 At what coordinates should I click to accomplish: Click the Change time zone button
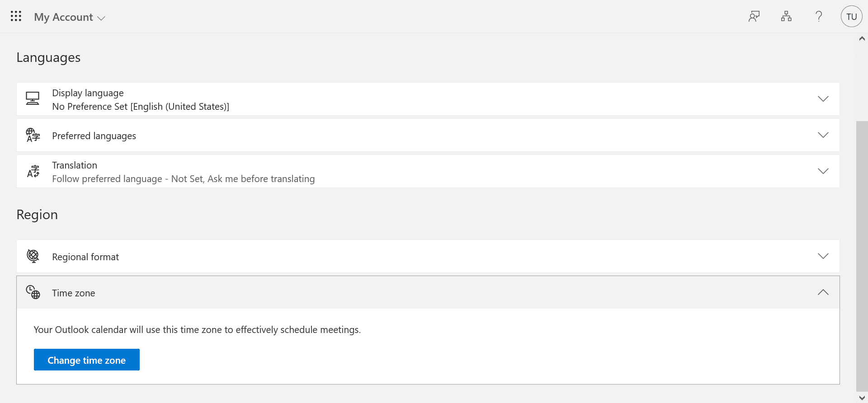[x=86, y=360]
